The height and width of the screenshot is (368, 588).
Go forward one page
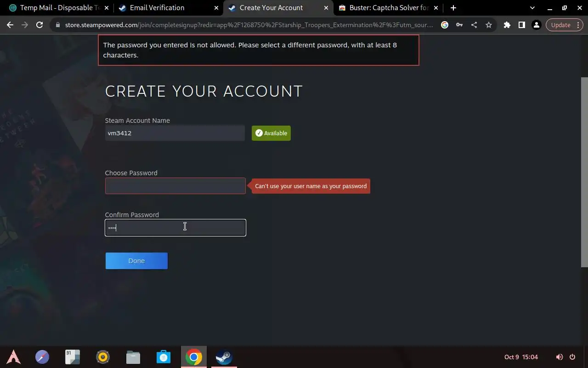(x=25, y=25)
